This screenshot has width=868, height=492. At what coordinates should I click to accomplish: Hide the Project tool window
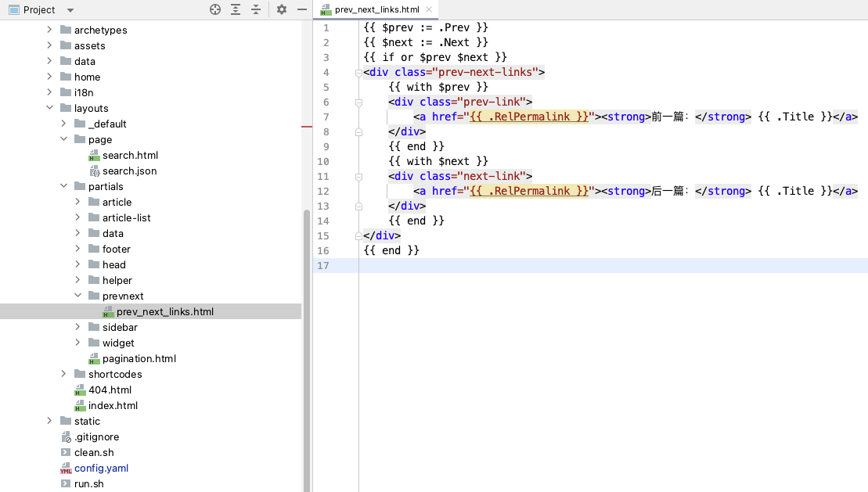tap(301, 9)
